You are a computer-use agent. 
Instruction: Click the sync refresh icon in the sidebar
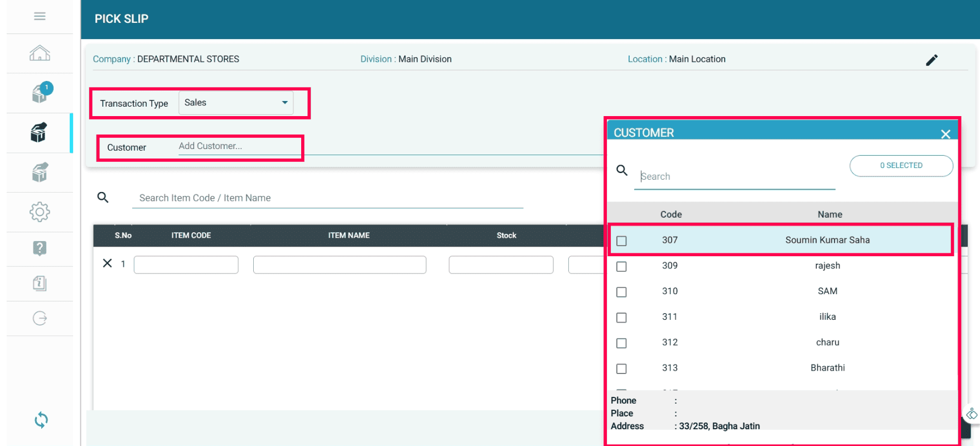point(41,420)
